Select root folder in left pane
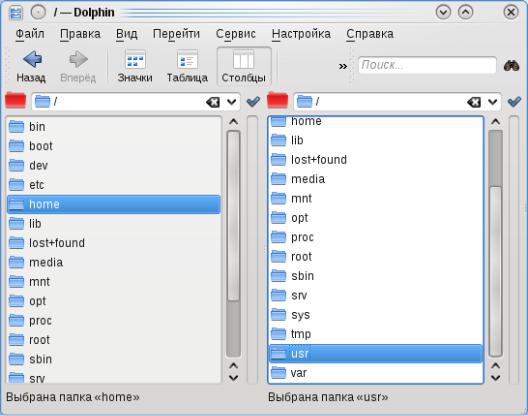This screenshot has width=528, height=416. point(114,340)
